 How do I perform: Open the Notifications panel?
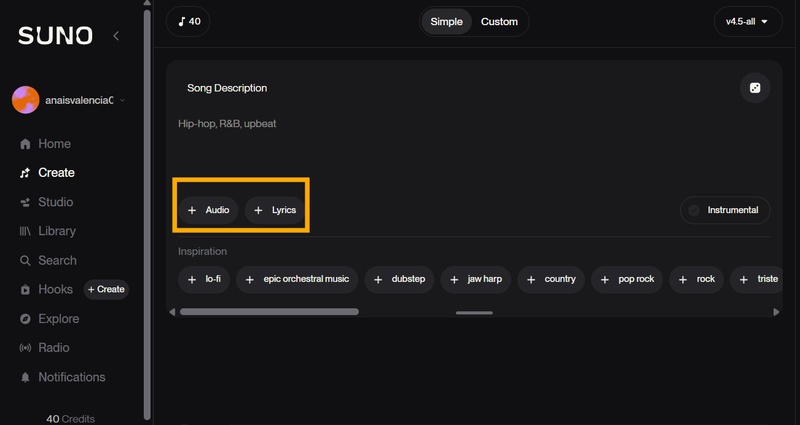point(71,377)
